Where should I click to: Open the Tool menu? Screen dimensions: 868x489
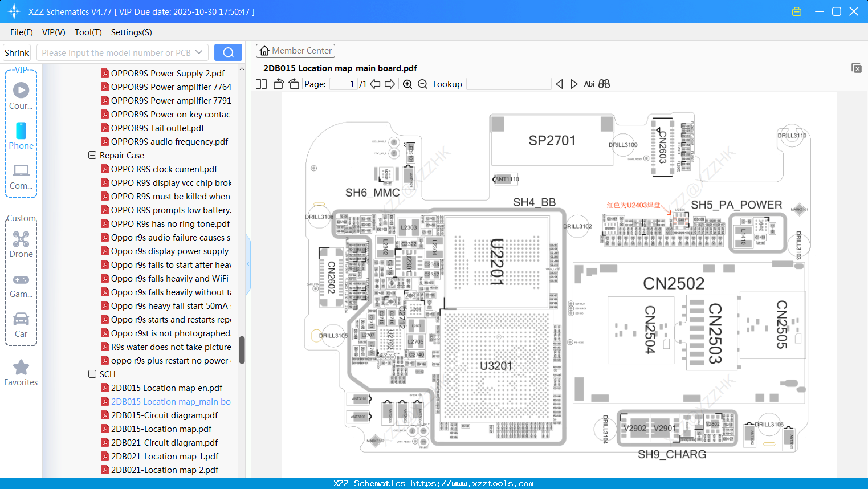point(88,32)
